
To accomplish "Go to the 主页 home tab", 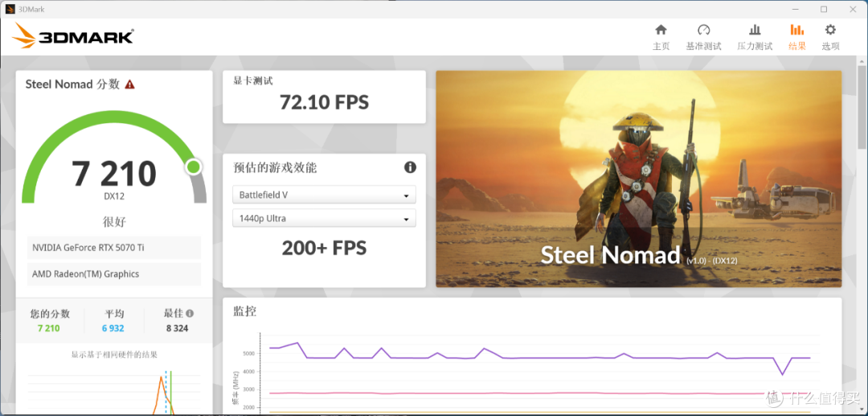I will (661, 38).
